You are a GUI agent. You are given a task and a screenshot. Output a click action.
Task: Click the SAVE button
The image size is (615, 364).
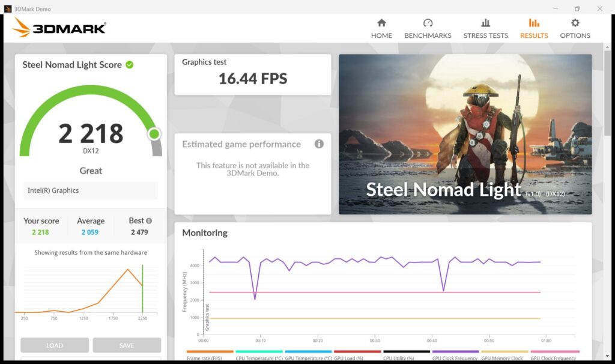127,345
